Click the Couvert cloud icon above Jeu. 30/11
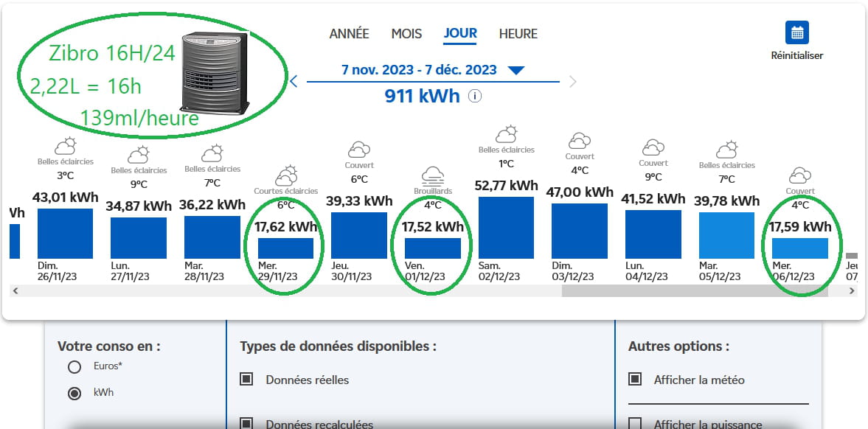The width and height of the screenshot is (868, 429). pos(358,150)
